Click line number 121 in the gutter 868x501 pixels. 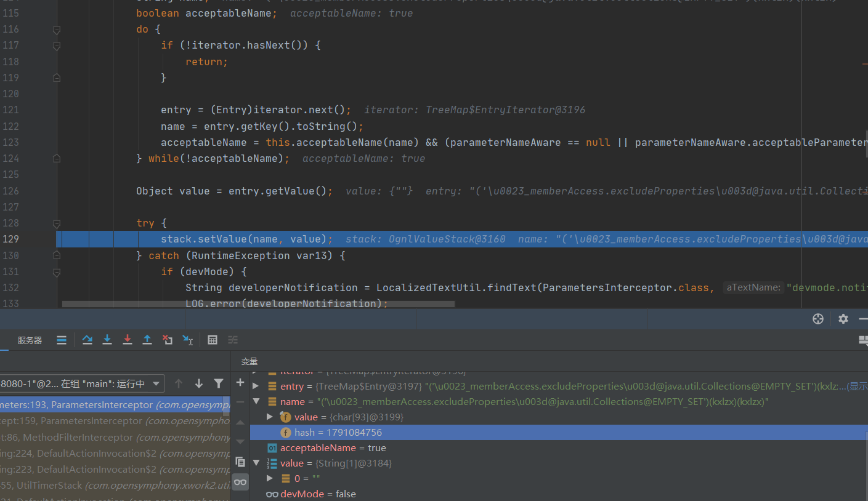10,110
